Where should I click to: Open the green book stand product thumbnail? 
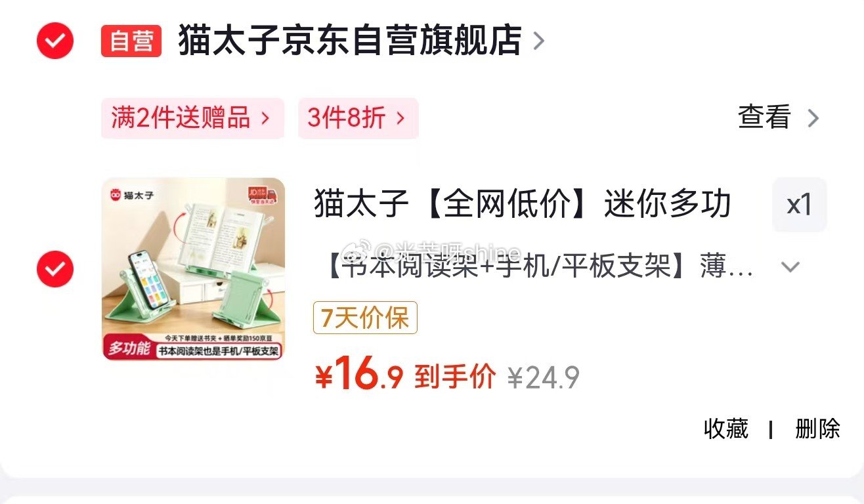pyautogui.click(x=194, y=269)
